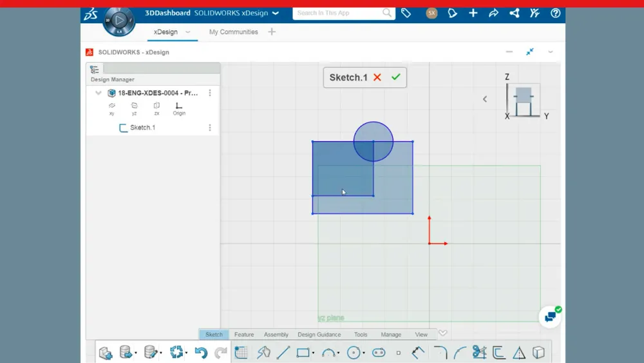Switch to the View toolbar tab

pyautogui.click(x=421, y=335)
